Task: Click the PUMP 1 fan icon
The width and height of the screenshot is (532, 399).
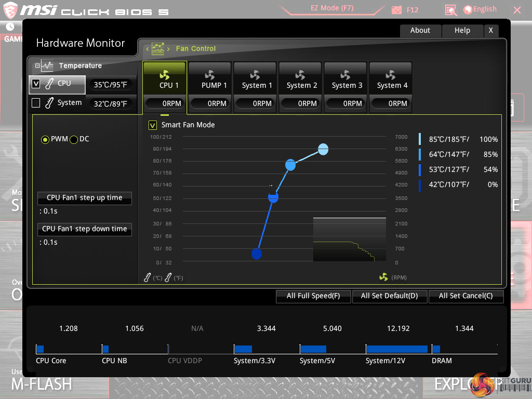Action: (x=210, y=75)
